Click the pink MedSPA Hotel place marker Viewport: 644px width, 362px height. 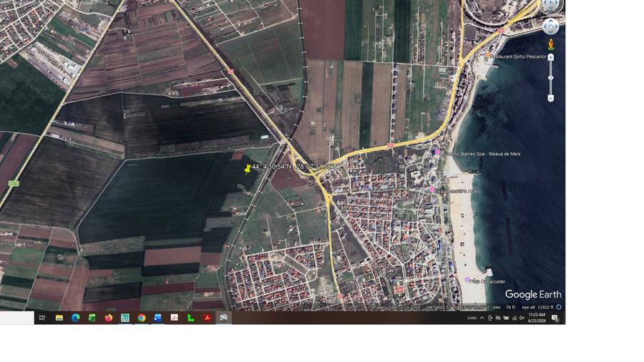click(x=431, y=190)
